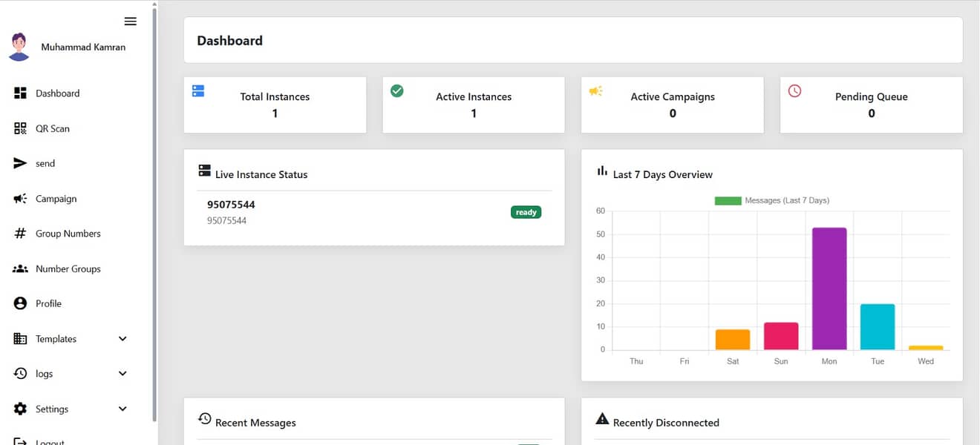The height and width of the screenshot is (445, 980).
Task: Click the QR Scan code icon
Action: [21, 128]
